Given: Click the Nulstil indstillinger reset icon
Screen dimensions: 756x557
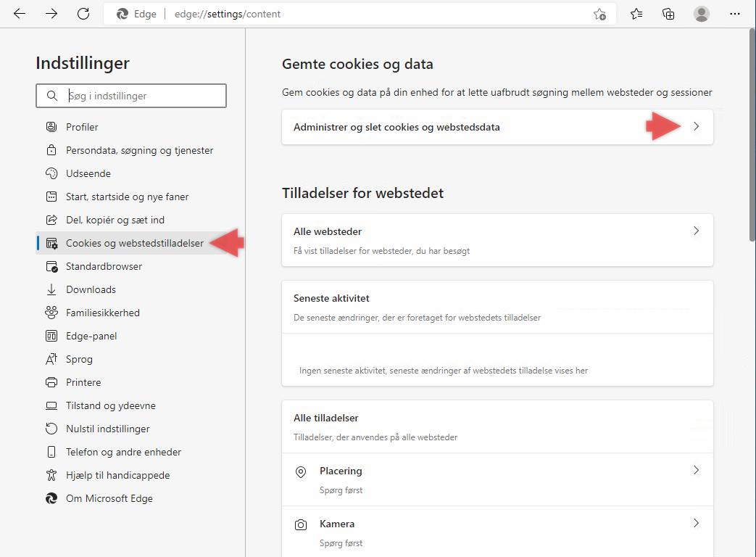Looking at the screenshot, I should point(51,429).
